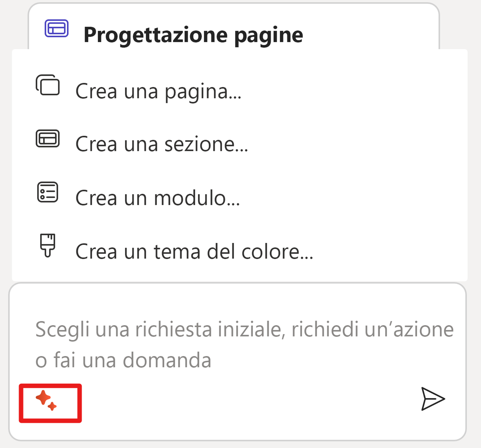The image size is (481, 448).
Task: Select Crea un tema del colore... option
Action: (x=239, y=252)
